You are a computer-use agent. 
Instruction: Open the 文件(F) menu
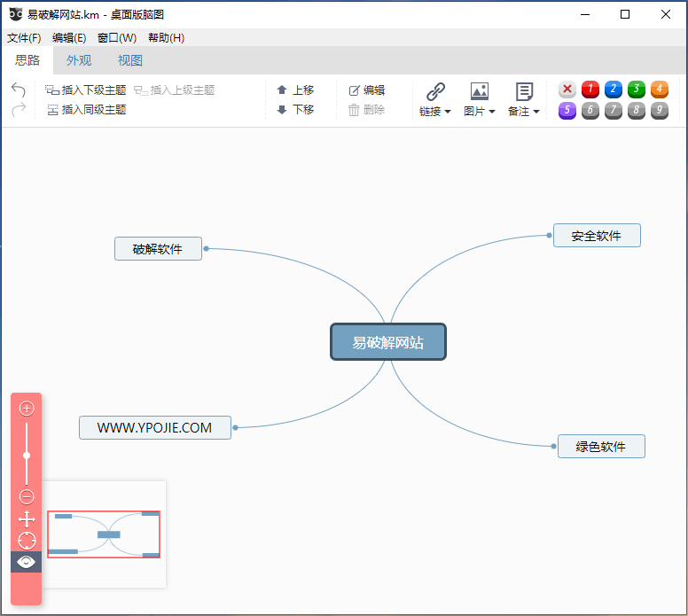point(24,38)
